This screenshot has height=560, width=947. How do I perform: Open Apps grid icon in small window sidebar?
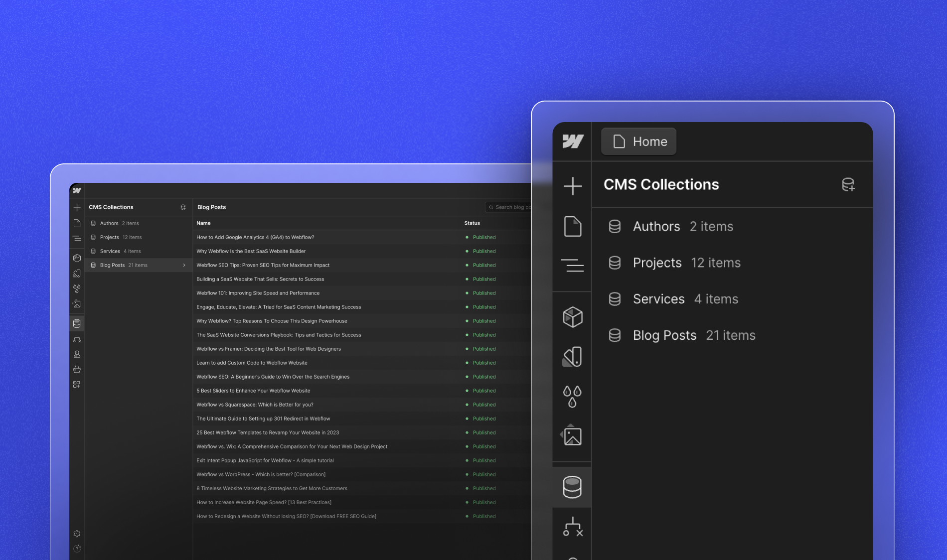tap(77, 385)
